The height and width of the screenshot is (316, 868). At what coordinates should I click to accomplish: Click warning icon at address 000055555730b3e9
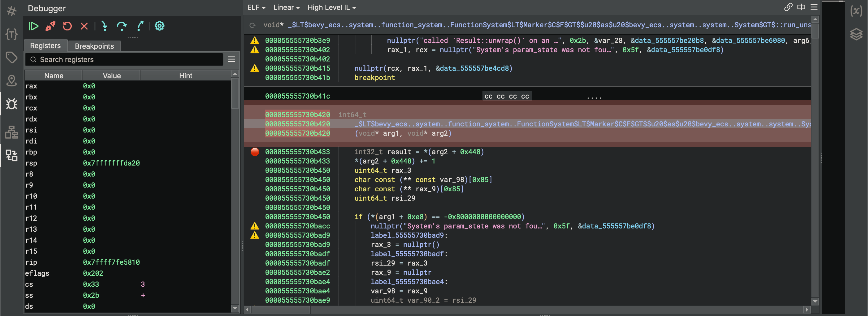[255, 40]
